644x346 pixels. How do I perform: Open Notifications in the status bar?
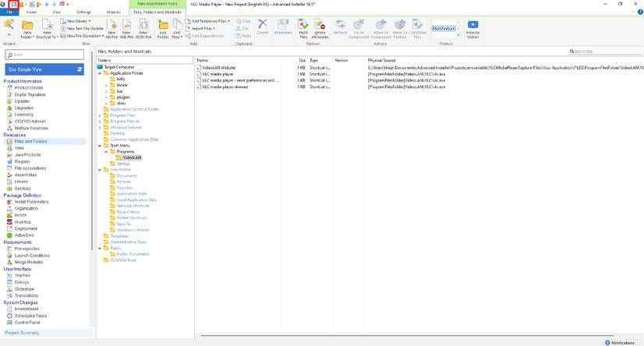point(620,343)
